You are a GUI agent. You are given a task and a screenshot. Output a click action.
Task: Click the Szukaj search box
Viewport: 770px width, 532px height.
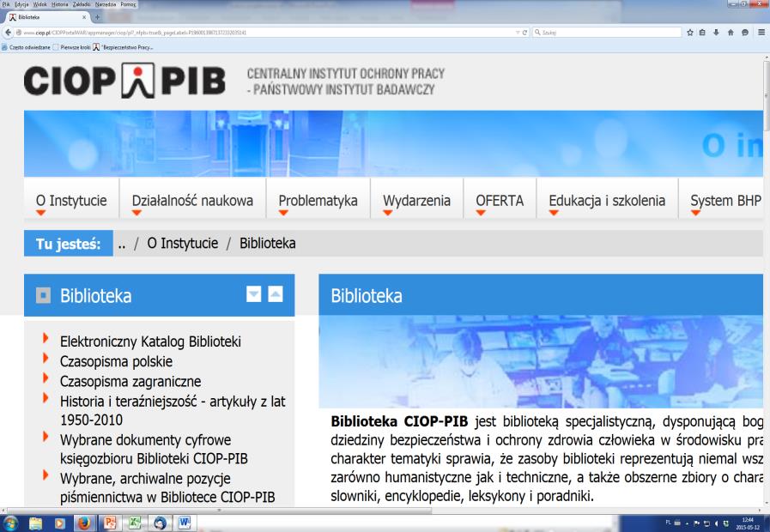[x=607, y=33]
